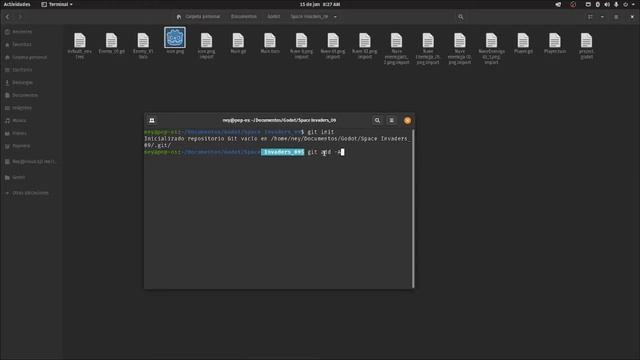
Task: Open Favoritos in the sidebar
Action: [x=18, y=44]
